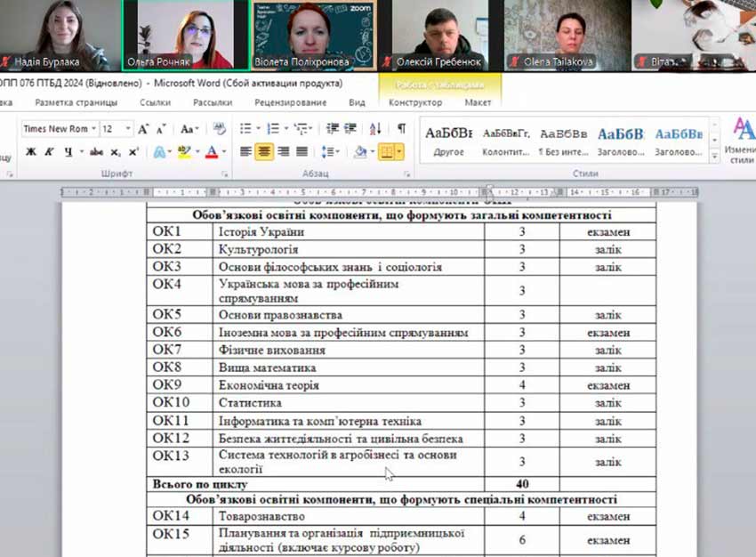Toggle italic formatting (К)

[49, 152]
